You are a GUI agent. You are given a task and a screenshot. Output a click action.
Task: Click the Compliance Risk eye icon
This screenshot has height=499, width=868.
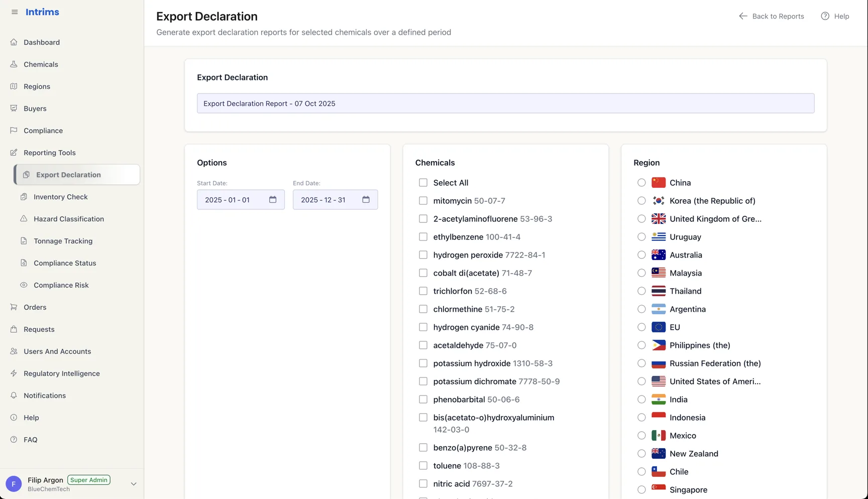[24, 285]
